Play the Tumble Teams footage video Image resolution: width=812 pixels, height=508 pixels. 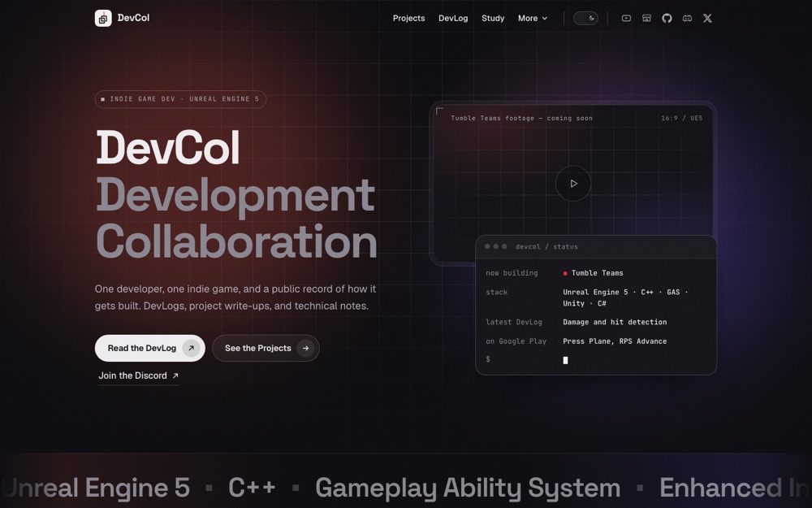click(573, 184)
